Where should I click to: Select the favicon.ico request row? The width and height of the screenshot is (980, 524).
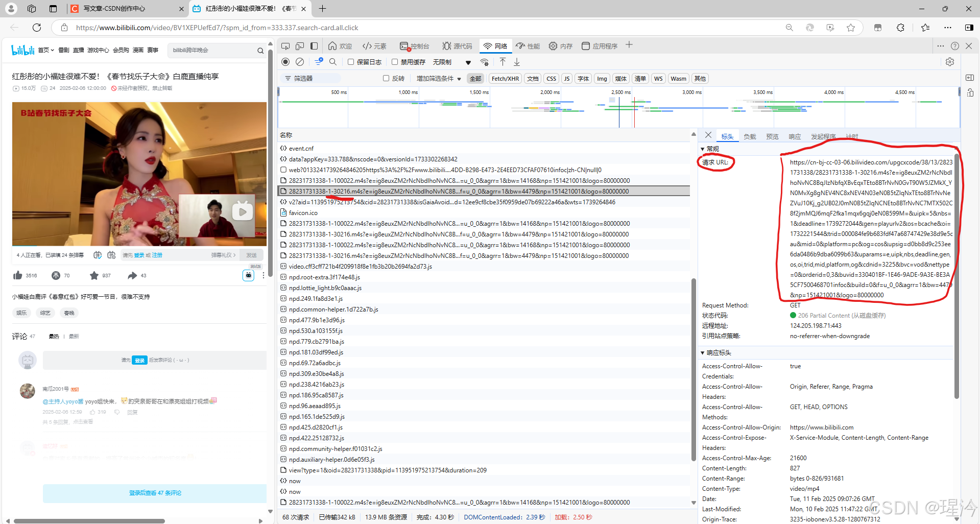484,213
